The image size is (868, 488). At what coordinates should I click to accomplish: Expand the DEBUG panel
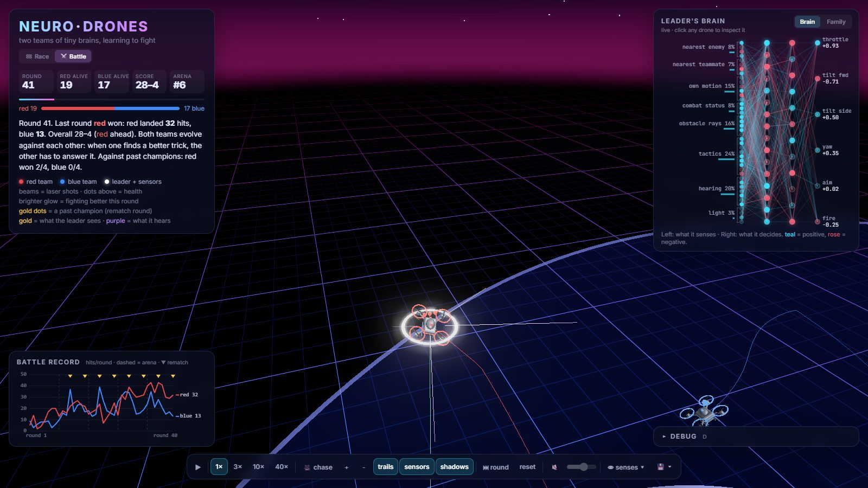click(x=756, y=436)
